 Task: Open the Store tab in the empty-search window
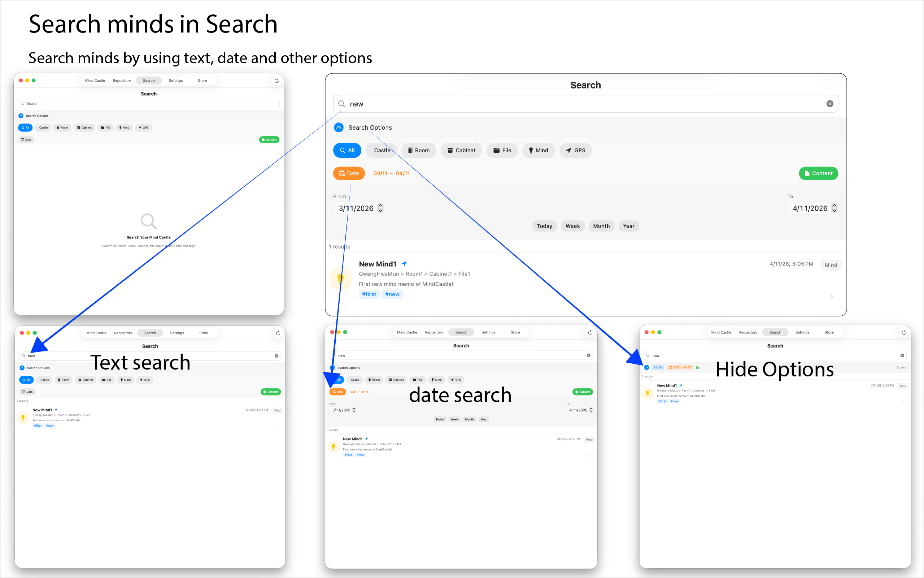tap(202, 81)
